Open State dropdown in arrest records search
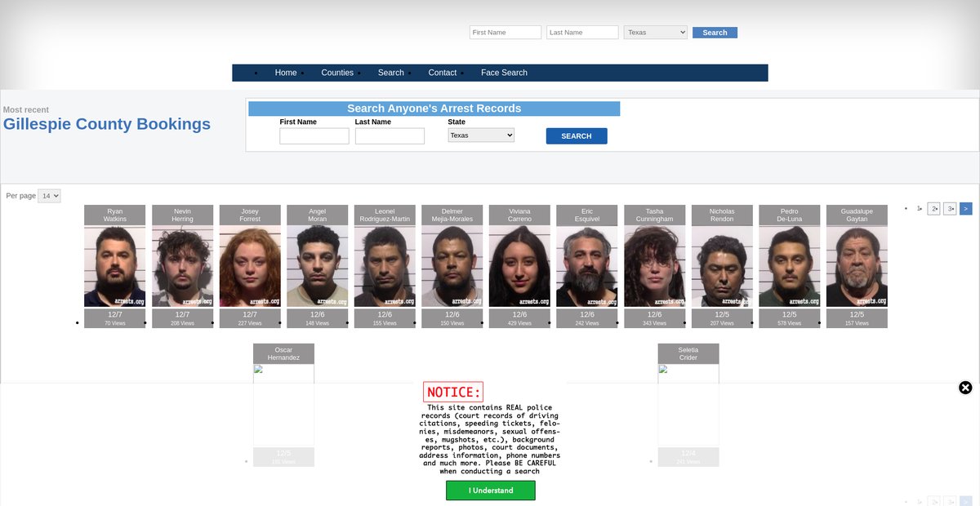The width and height of the screenshot is (980, 506). point(481,135)
